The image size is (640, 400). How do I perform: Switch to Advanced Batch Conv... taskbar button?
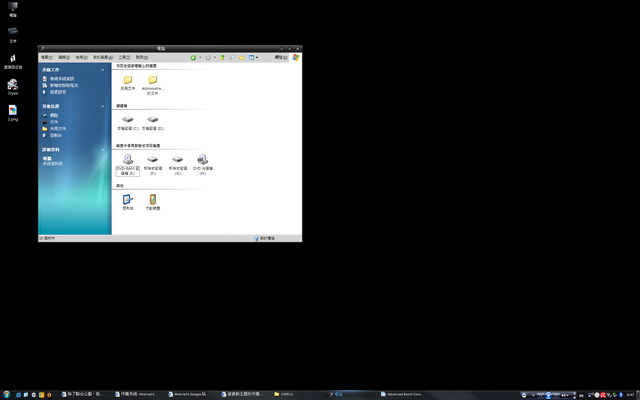(x=404, y=394)
